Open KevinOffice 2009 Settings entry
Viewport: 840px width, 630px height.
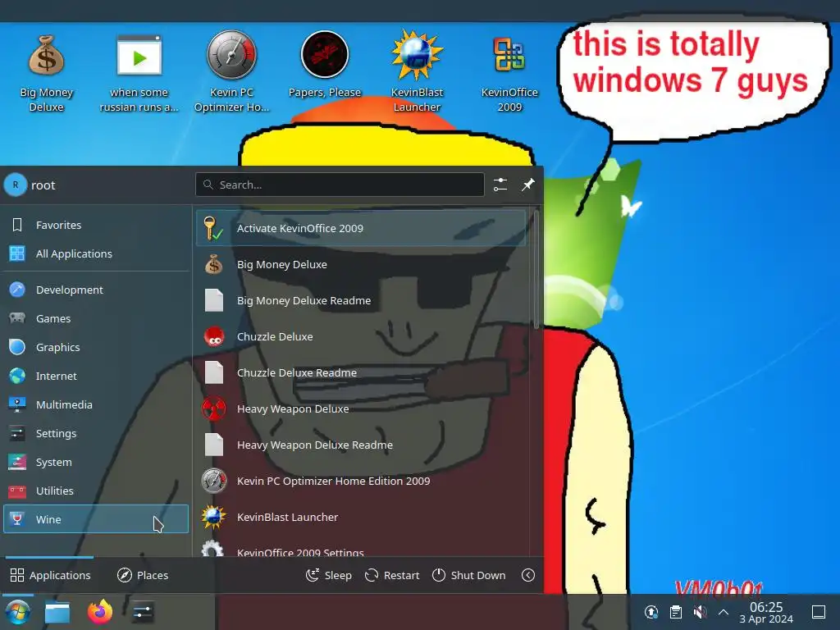coord(361,547)
